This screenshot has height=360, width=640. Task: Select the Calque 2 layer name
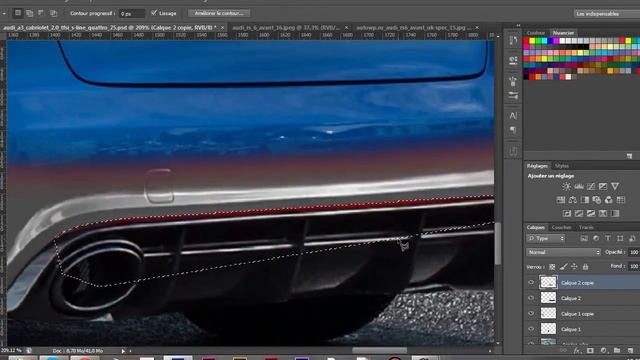[571, 298]
